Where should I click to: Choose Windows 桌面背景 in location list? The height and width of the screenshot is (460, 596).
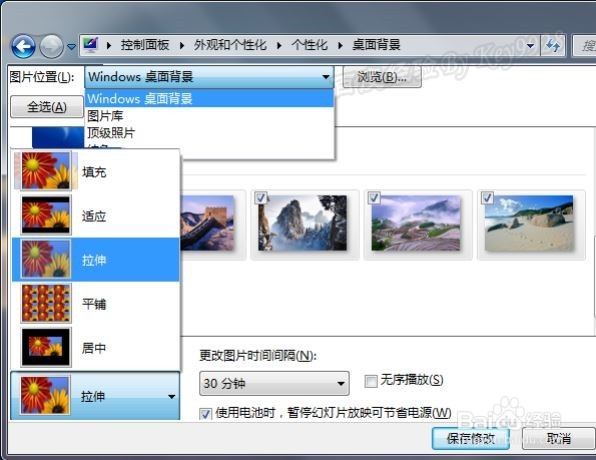coord(209,98)
